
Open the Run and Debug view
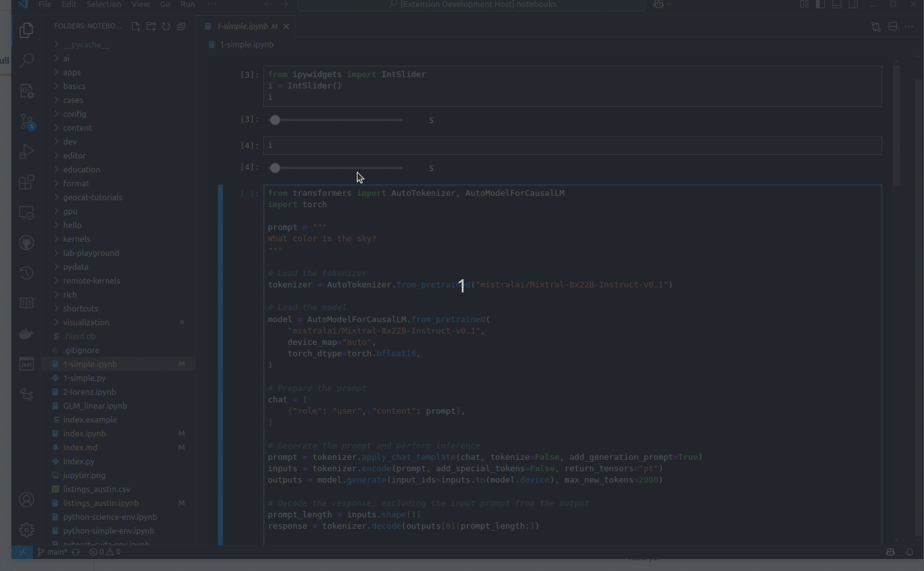click(x=27, y=152)
